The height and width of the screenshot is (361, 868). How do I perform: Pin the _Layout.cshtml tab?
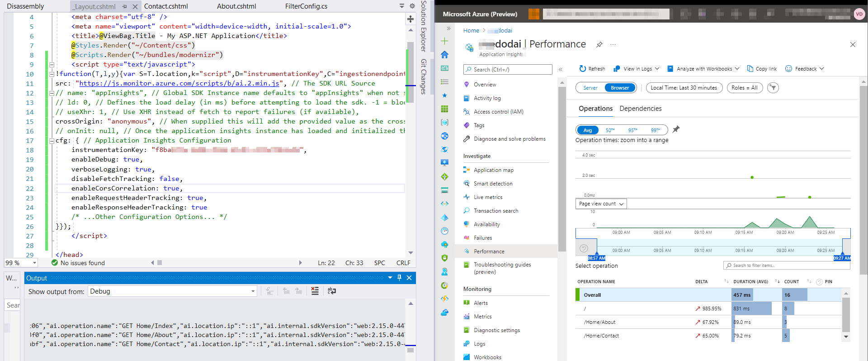click(125, 6)
